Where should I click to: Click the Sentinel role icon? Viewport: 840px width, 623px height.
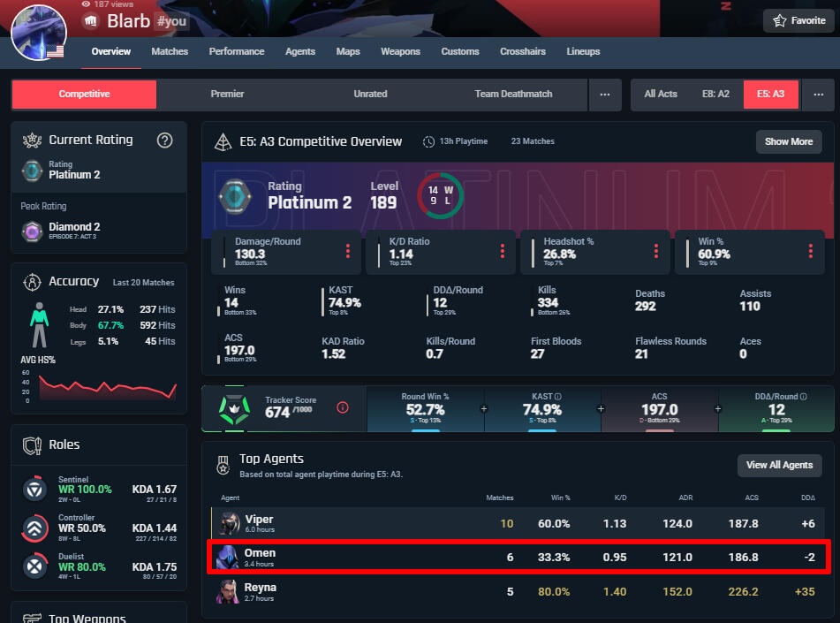(34, 489)
